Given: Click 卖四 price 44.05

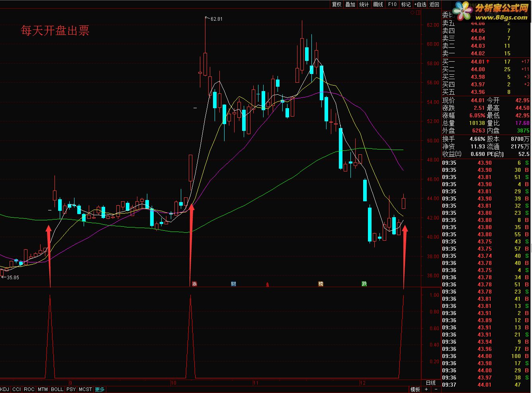Looking at the screenshot, I should coord(478,31).
